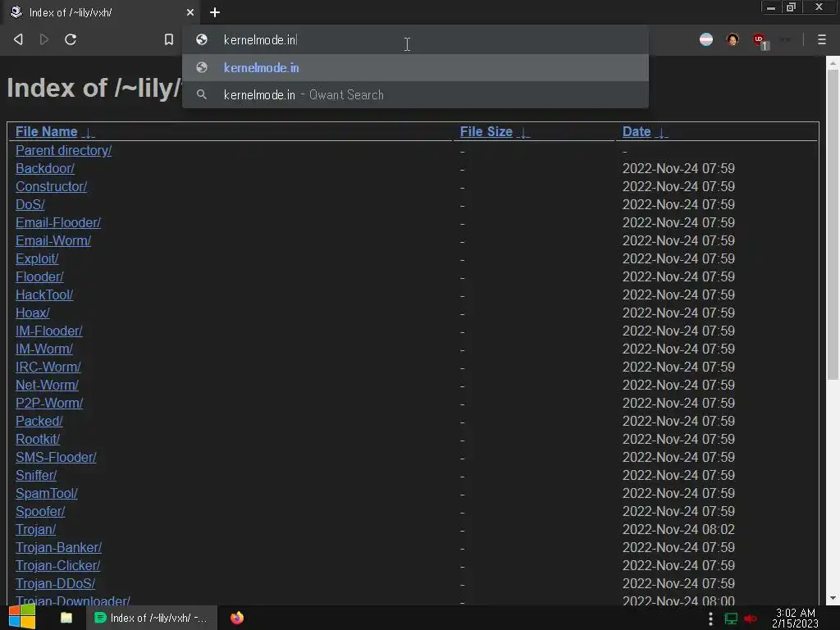
Task: Open the Constructor/ folder
Action: tap(51, 186)
